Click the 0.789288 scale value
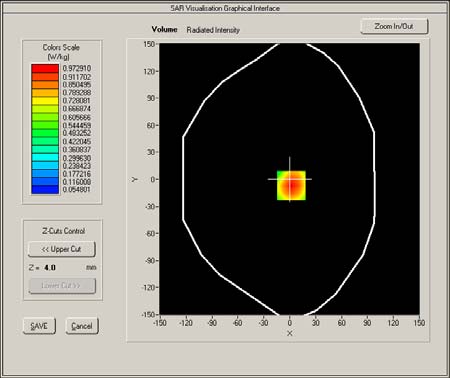 click(77, 93)
